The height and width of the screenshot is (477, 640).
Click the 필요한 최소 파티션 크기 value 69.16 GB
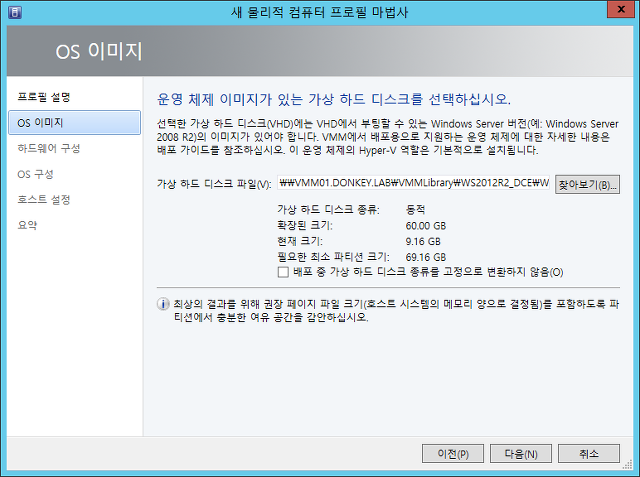tap(426, 257)
